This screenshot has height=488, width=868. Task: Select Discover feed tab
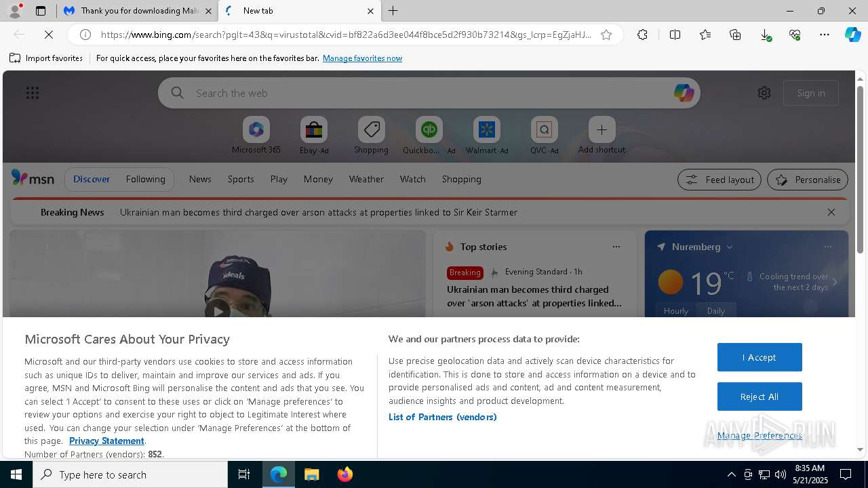(92, 179)
